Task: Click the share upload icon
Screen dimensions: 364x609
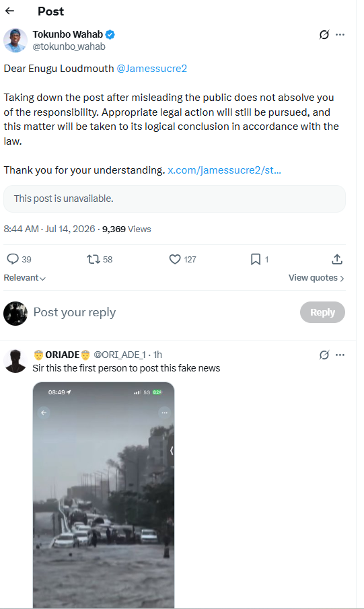Action: click(x=337, y=259)
